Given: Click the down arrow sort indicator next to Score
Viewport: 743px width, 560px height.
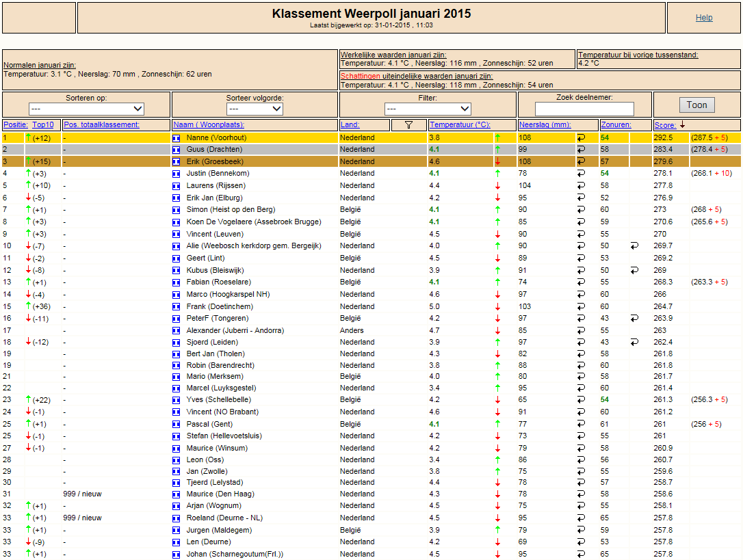Looking at the screenshot, I should click(682, 124).
